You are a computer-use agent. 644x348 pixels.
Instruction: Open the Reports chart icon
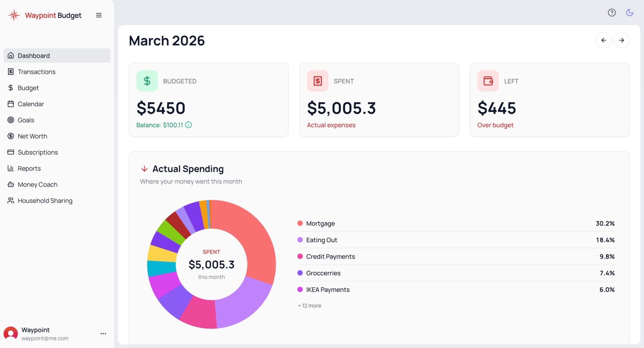click(11, 168)
